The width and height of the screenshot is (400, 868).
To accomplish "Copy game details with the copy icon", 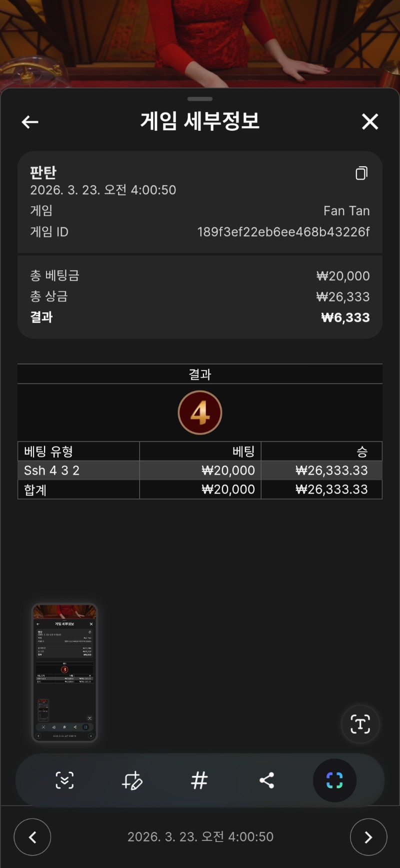I will [x=361, y=173].
